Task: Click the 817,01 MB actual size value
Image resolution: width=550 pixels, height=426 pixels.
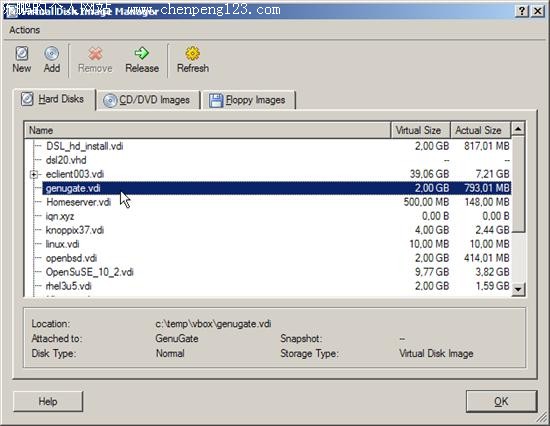Action: pos(487,146)
